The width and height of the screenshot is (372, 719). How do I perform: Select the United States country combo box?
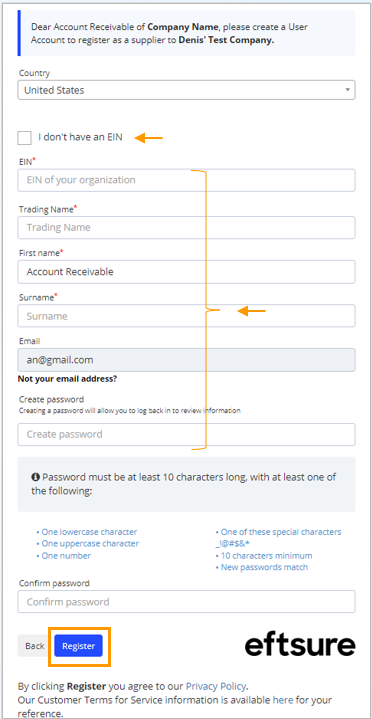[x=186, y=90]
